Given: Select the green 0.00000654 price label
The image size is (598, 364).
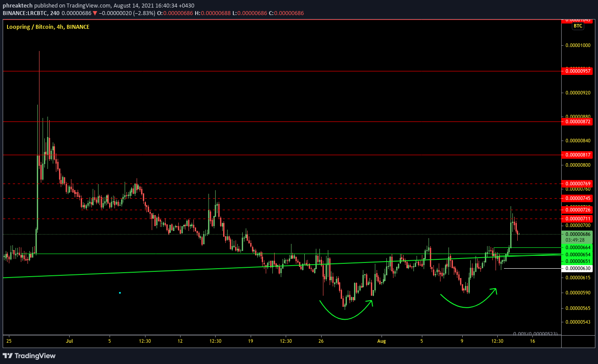Looking at the screenshot, I should [x=577, y=254].
